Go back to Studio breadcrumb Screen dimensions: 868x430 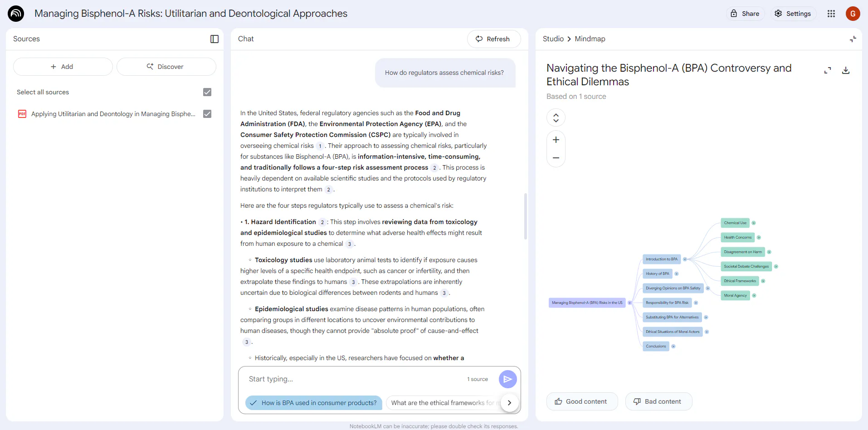(553, 39)
